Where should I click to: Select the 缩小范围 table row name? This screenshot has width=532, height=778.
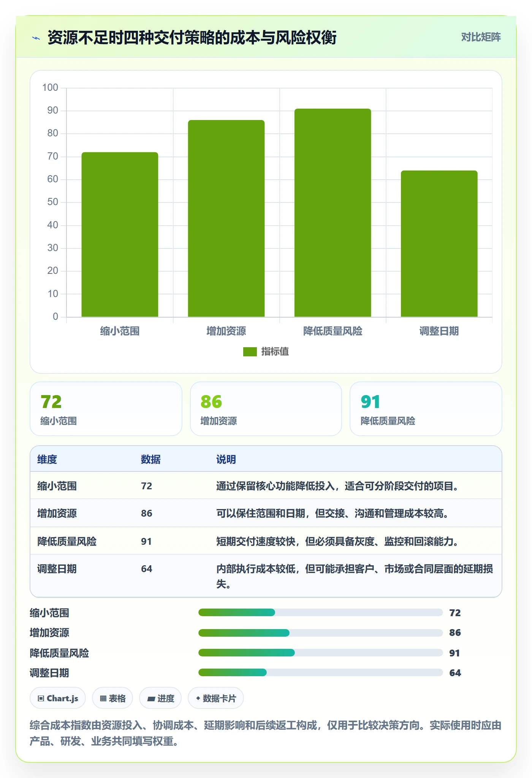[57, 486]
